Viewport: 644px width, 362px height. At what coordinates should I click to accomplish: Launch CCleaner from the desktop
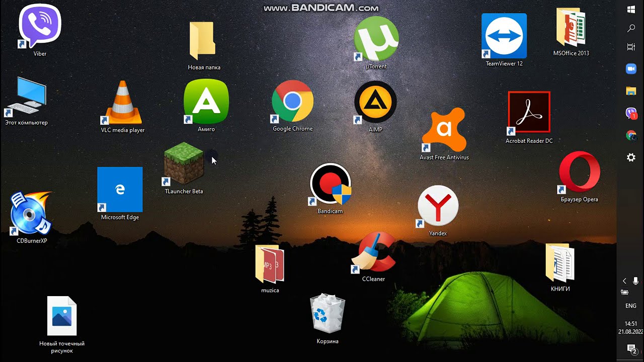(x=373, y=252)
